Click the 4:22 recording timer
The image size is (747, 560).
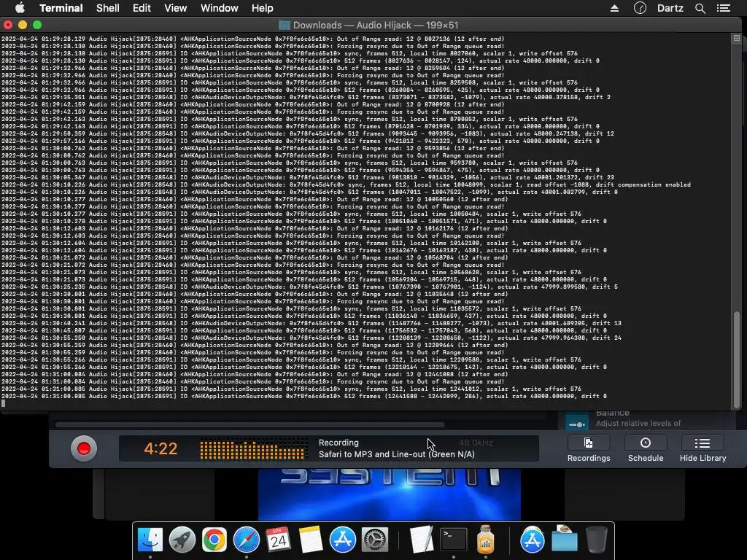click(x=160, y=448)
